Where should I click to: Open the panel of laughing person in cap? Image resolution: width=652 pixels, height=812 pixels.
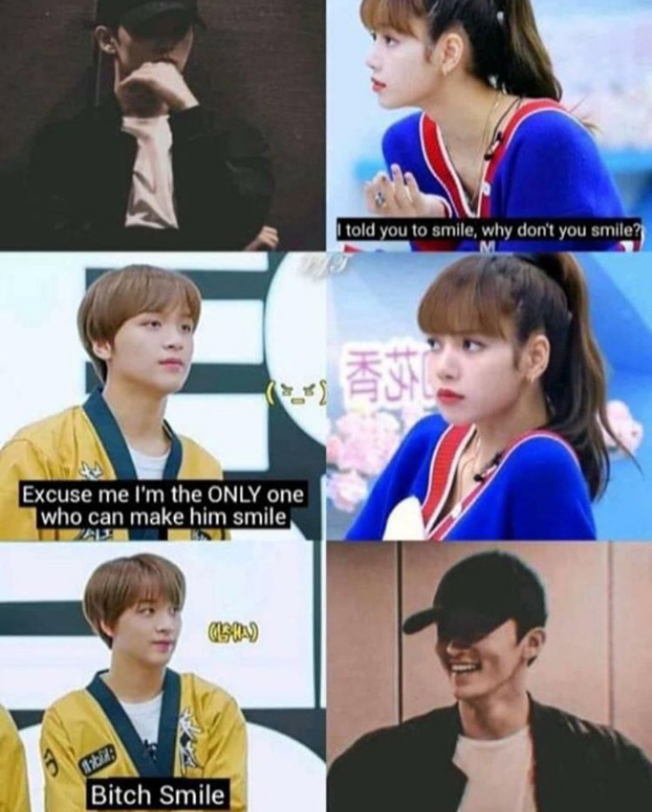point(489,677)
